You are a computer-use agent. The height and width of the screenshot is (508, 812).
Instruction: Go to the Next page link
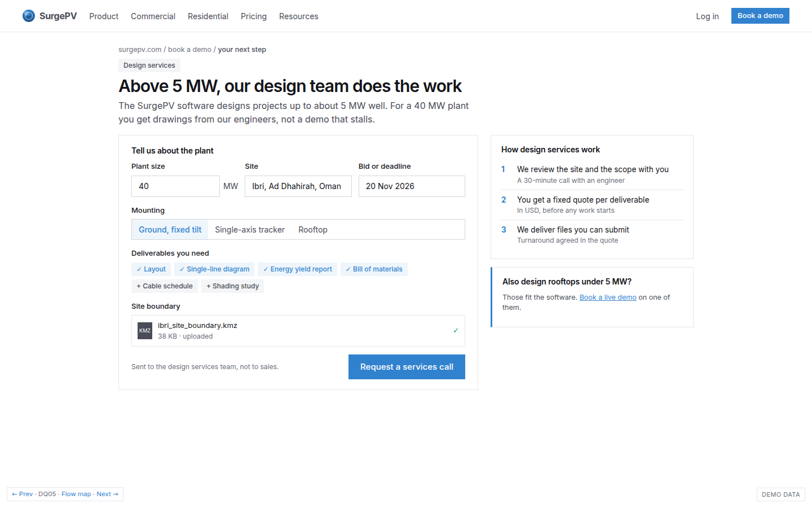pos(107,494)
